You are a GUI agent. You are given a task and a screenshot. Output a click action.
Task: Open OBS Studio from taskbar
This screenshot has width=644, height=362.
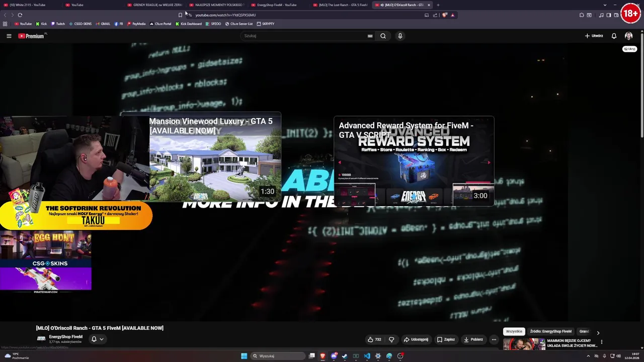pyautogui.click(x=400, y=356)
